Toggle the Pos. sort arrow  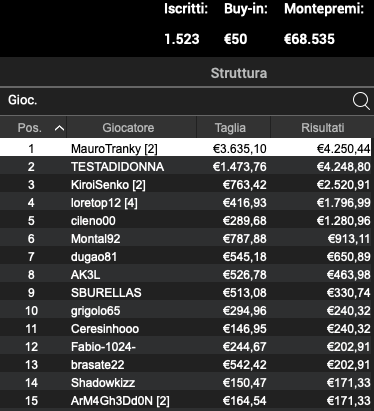59,128
